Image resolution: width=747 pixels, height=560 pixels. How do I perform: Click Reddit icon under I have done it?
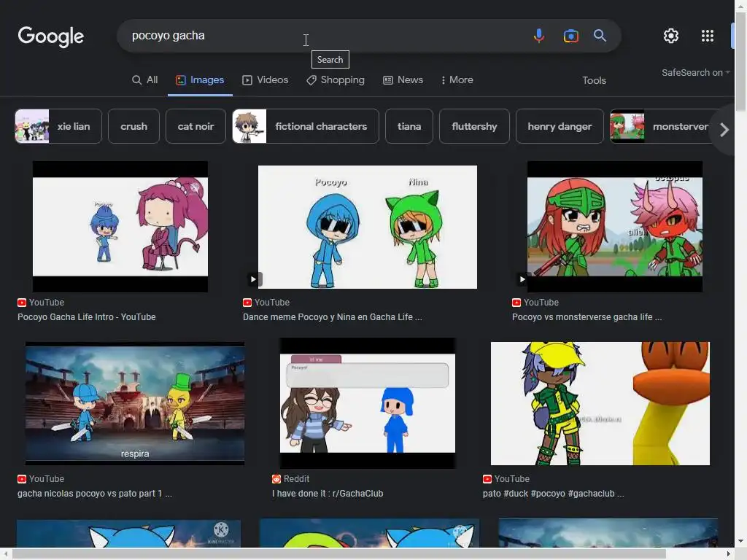pyautogui.click(x=276, y=479)
